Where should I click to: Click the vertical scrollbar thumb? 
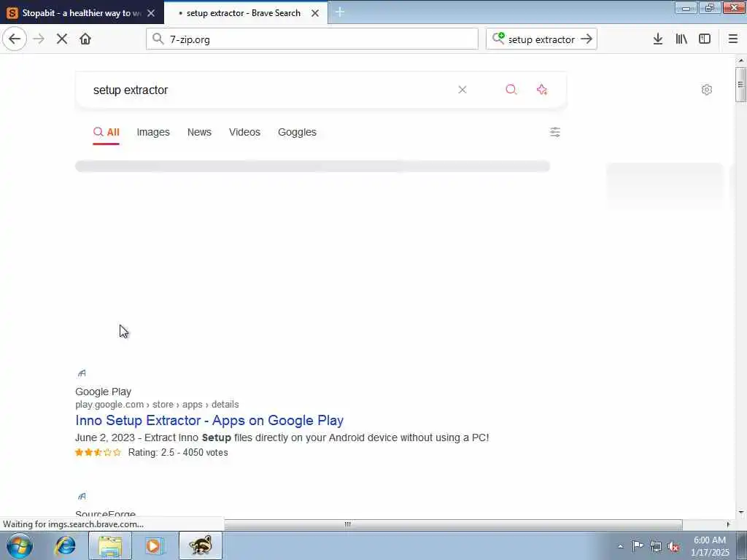coord(740,85)
